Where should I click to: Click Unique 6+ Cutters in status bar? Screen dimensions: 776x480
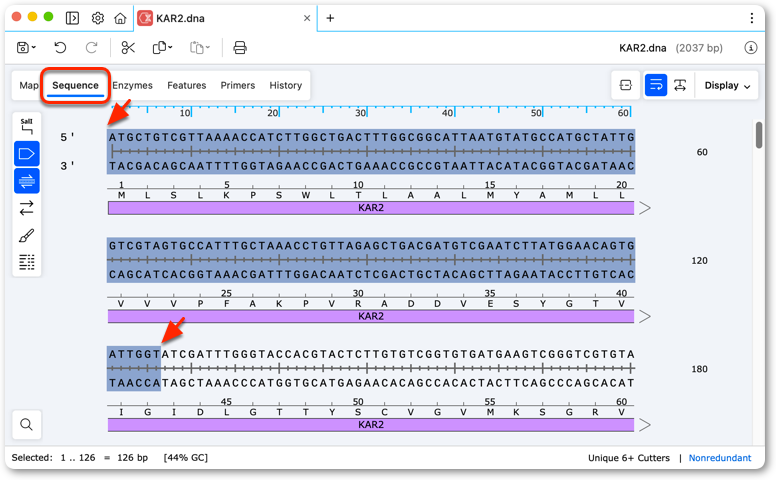pyautogui.click(x=629, y=458)
